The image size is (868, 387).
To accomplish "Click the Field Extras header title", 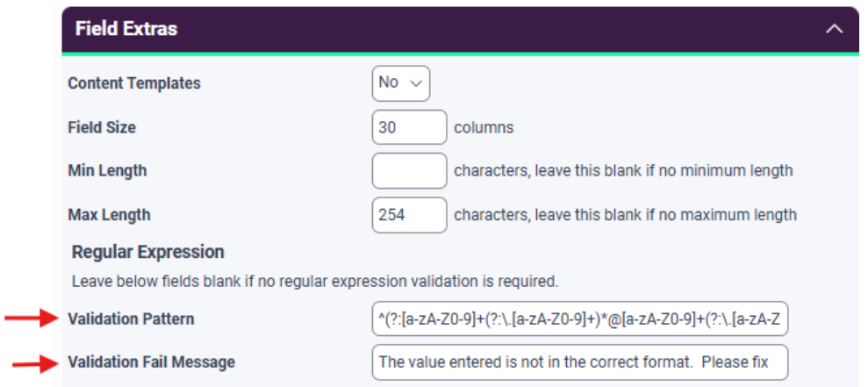I will click(126, 29).
